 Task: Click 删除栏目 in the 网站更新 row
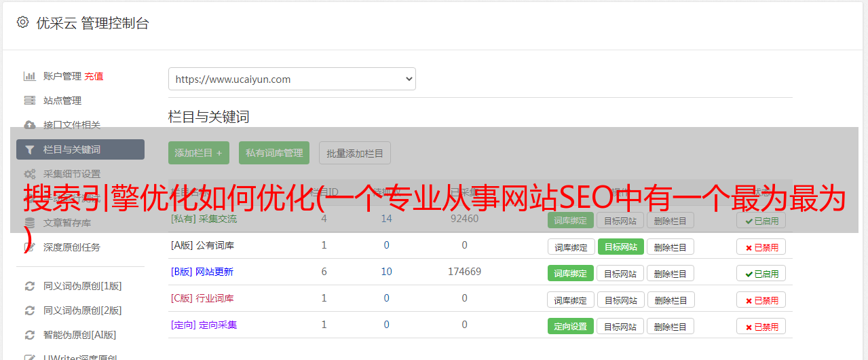click(671, 273)
